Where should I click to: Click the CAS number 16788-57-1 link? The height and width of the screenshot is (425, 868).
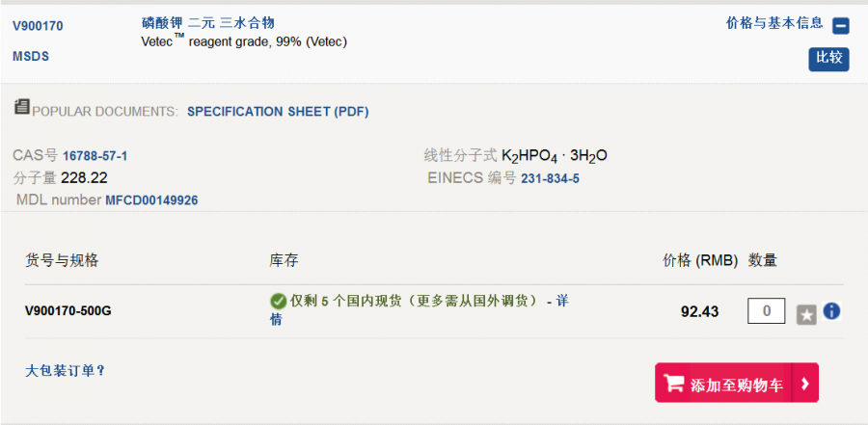pos(95,156)
